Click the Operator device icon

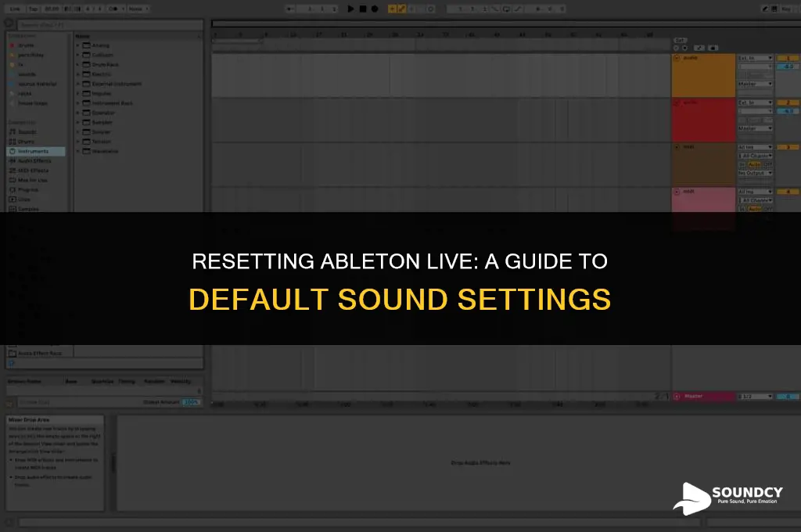pos(86,113)
